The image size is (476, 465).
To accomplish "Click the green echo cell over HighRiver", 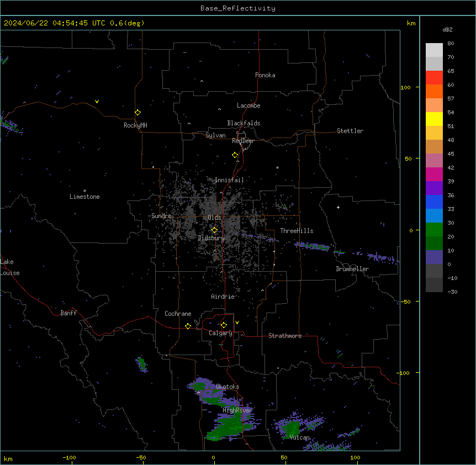I will (231, 425).
